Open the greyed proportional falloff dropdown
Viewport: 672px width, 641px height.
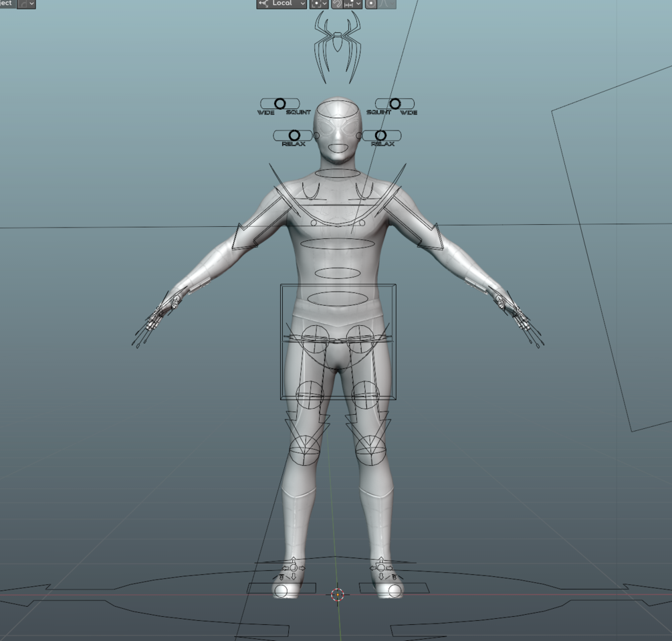(x=387, y=3)
